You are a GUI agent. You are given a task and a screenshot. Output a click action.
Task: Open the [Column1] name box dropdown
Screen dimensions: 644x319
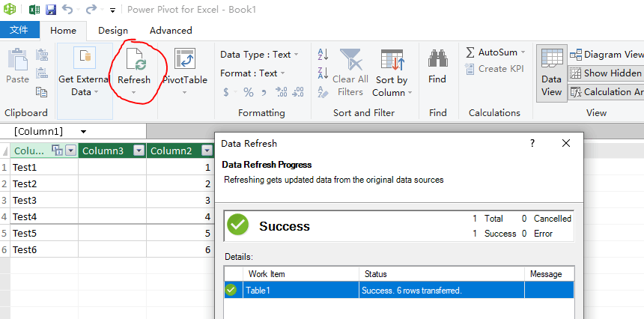click(x=84, y=132)
